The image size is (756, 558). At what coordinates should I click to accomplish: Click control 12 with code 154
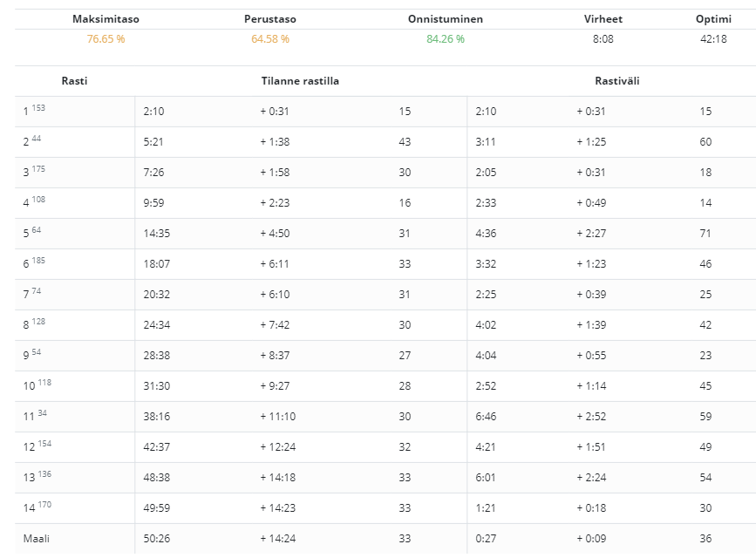[37, 447]
